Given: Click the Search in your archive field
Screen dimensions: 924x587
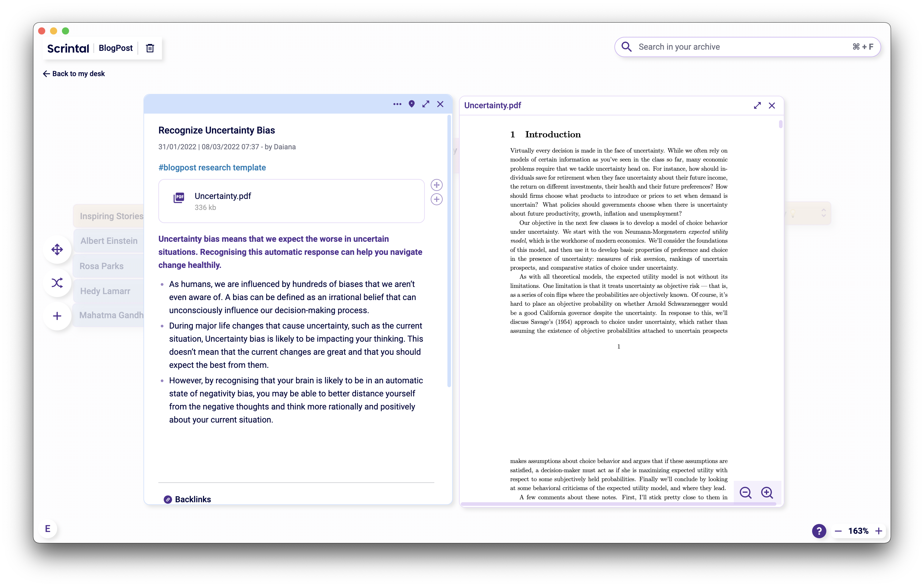Looking at the screenshot, I should [741, 47].
